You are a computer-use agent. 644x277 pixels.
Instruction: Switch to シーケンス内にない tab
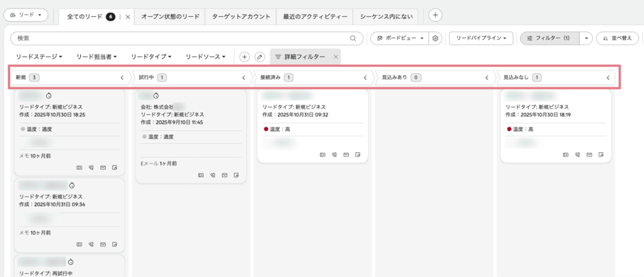point(386,17)
